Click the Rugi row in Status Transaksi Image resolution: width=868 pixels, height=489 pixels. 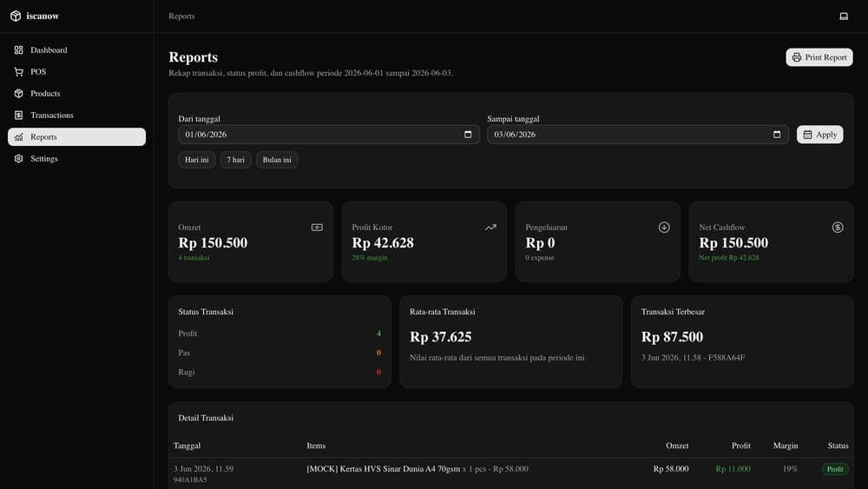pos(279,372)
